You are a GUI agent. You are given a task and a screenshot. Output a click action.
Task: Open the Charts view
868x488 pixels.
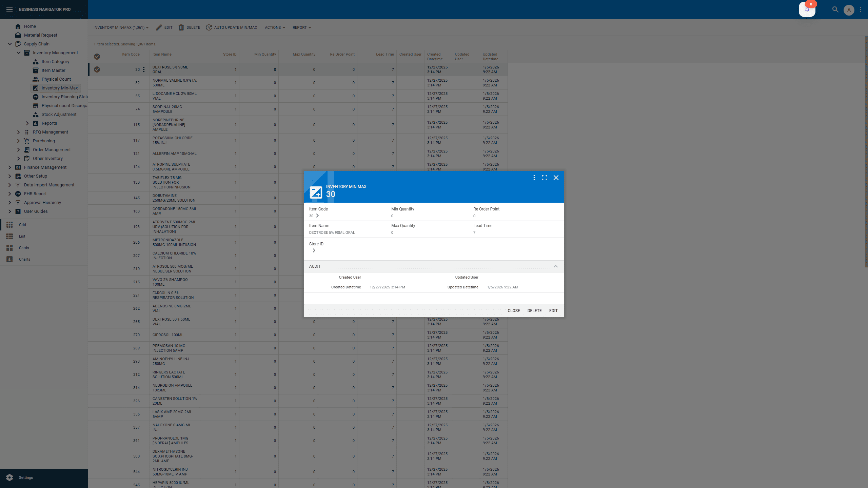click(24, 259)
